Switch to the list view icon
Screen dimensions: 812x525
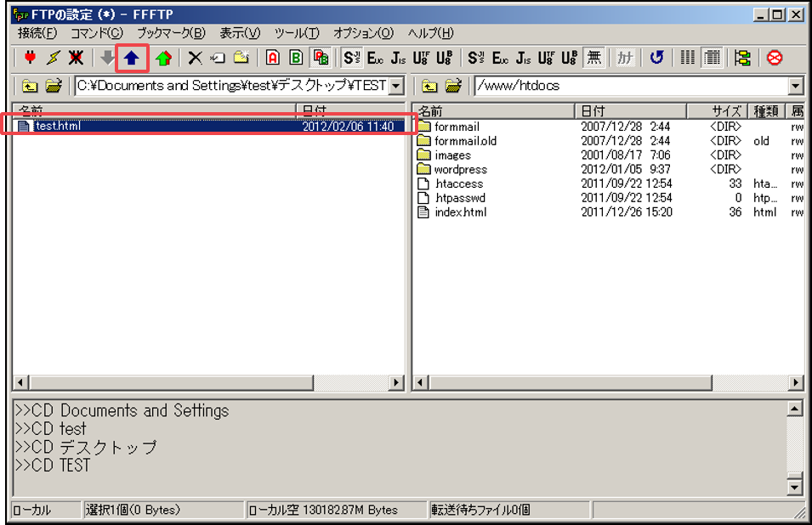(688, 58)
